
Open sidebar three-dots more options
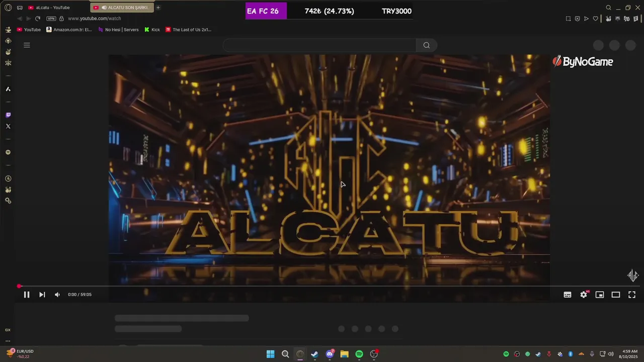click(x=8, y=341)
